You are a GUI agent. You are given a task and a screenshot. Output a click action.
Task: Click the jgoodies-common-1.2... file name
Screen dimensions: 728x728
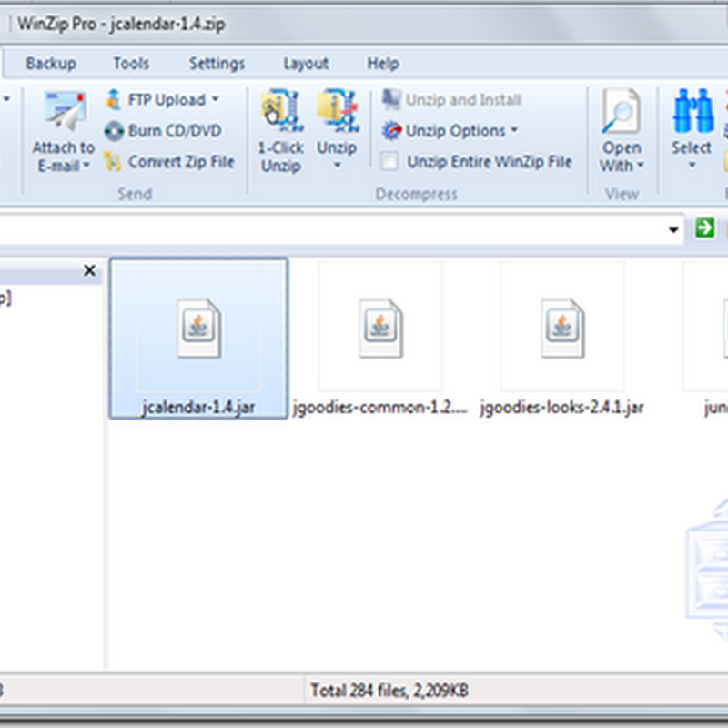pos(379,407)
